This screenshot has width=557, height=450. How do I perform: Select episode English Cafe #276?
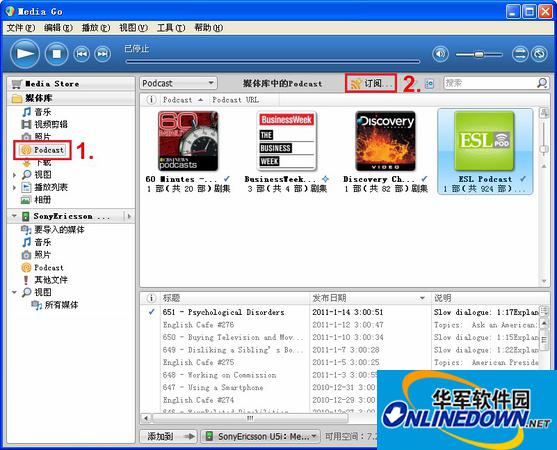point(198,325)
